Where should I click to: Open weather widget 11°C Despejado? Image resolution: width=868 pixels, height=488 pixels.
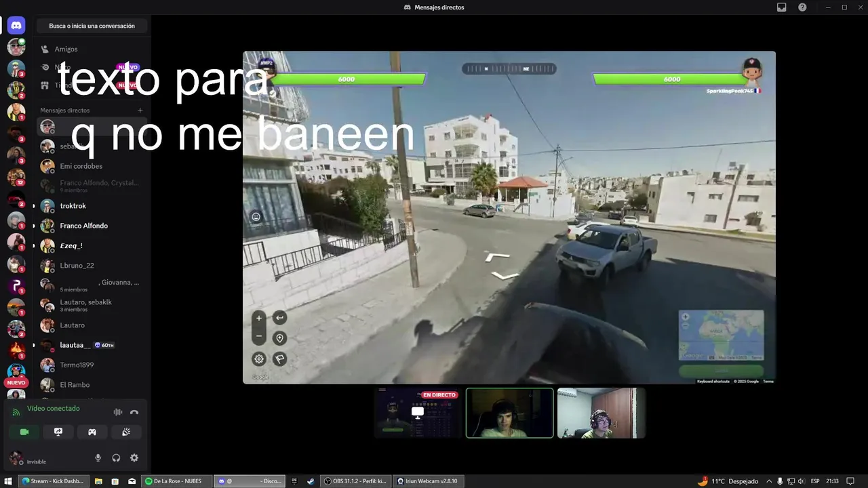click(x=728, y=481)
